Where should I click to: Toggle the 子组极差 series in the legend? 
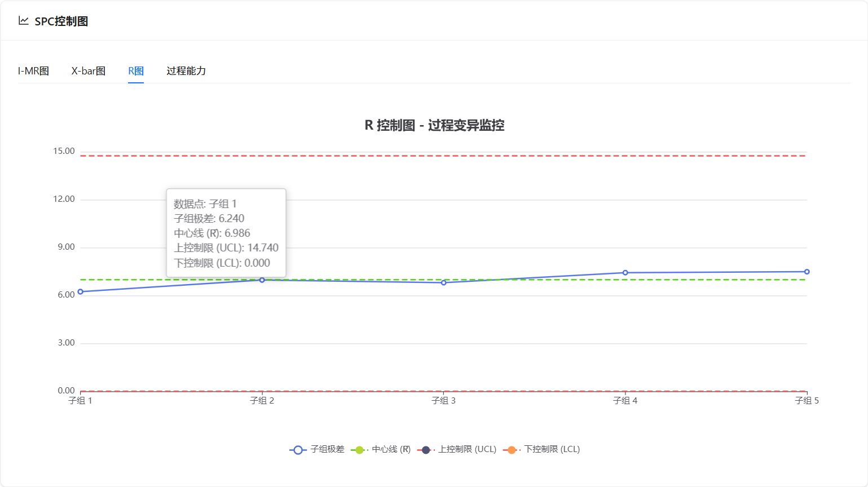pos(317,449)
